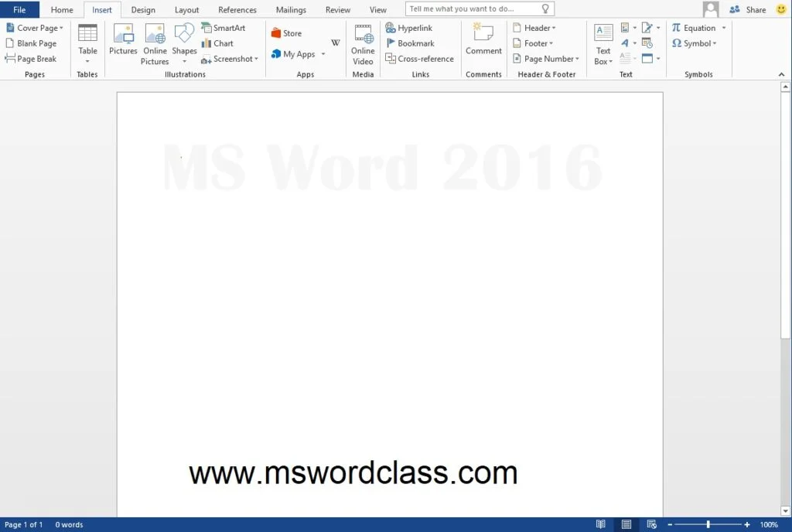The height and width of the screenshot is (532, 792).
Task: Insert Date and Time
Action: [x=647, y=43]
